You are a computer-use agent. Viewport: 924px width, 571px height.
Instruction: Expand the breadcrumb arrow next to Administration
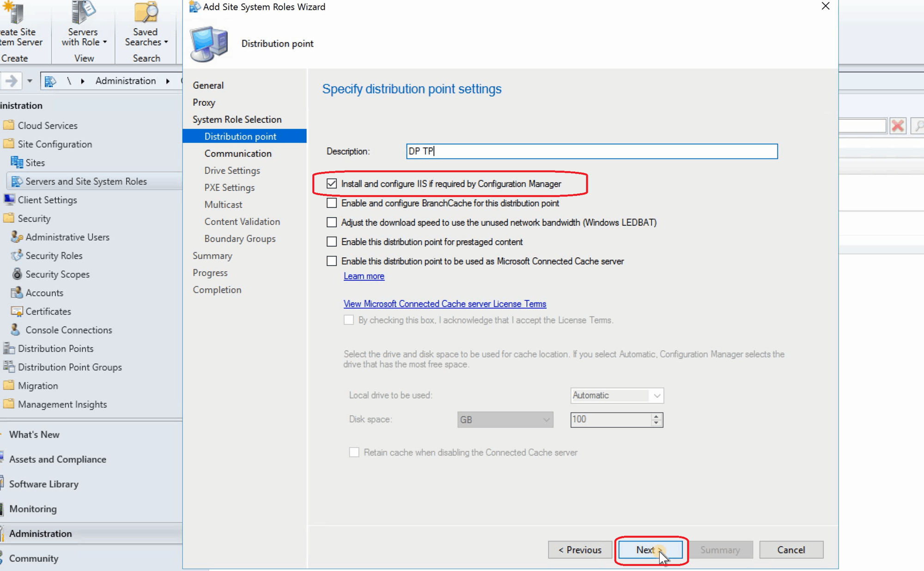point(167,80)
